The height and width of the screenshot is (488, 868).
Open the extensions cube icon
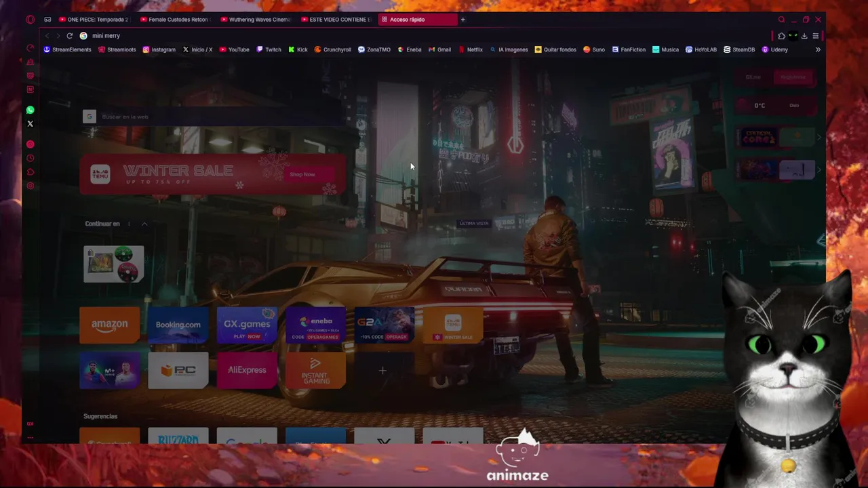(781, 36)
